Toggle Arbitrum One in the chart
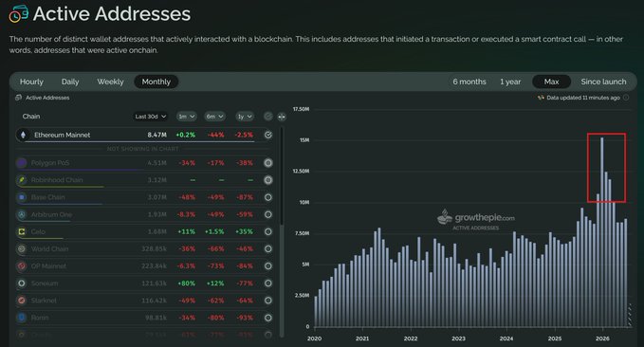Viewport: 644px width, 347px height. point(268,214)
